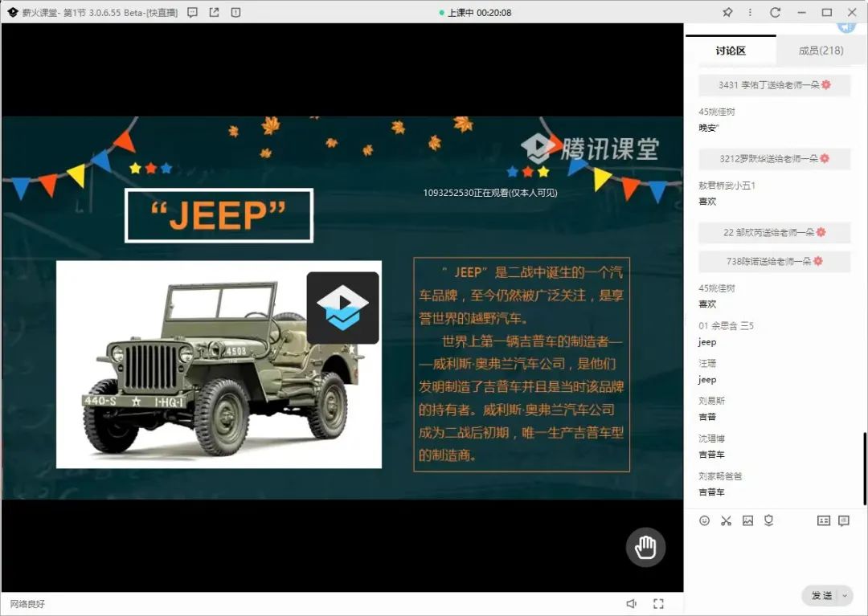
Task: Click the jeep message from 01 余思含 三5
Action: [707, 342]
